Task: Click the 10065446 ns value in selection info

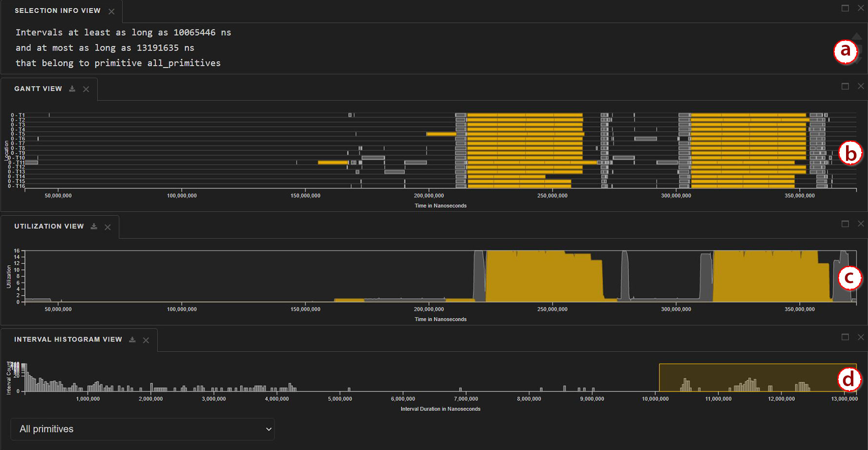Action: pyautogui.click(x=202, y=33)
